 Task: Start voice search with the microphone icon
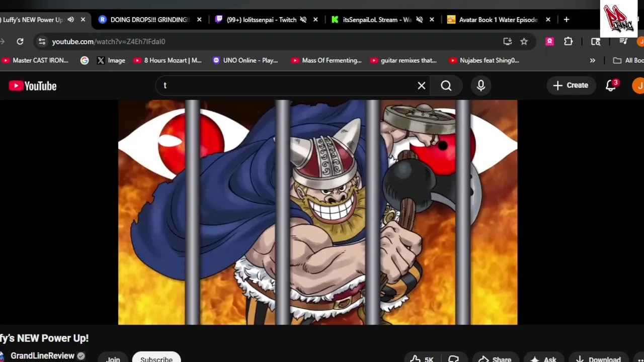pos(481,85)
